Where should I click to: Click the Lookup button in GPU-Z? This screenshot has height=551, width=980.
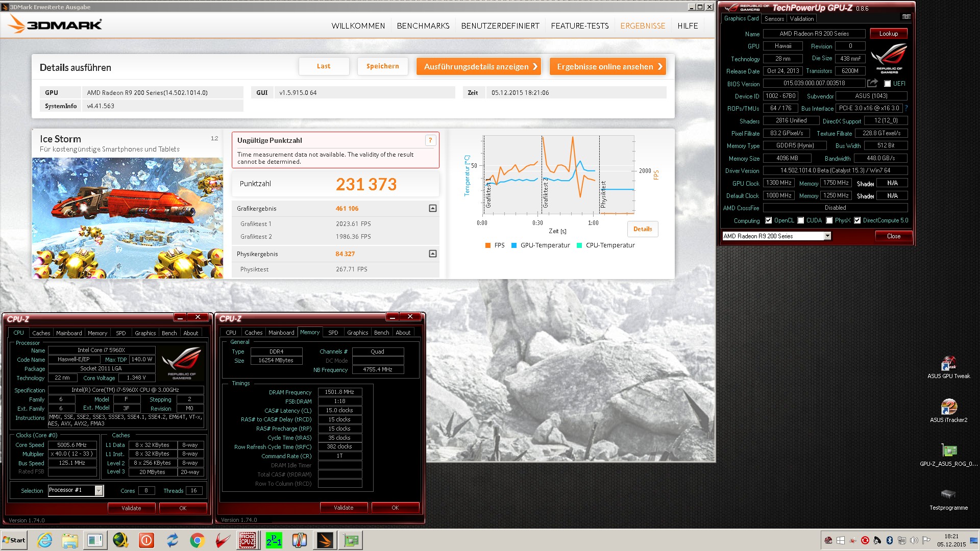[x=888, y=34]
